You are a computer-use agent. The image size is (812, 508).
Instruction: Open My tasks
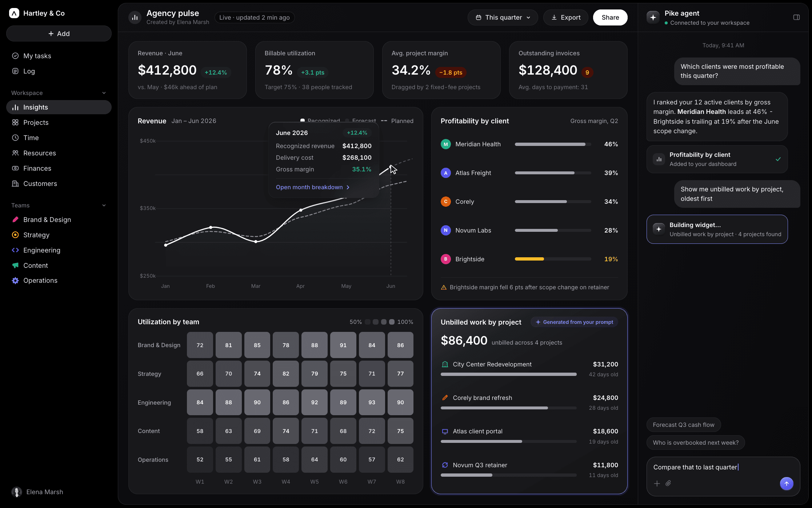(x=59, y=56)
